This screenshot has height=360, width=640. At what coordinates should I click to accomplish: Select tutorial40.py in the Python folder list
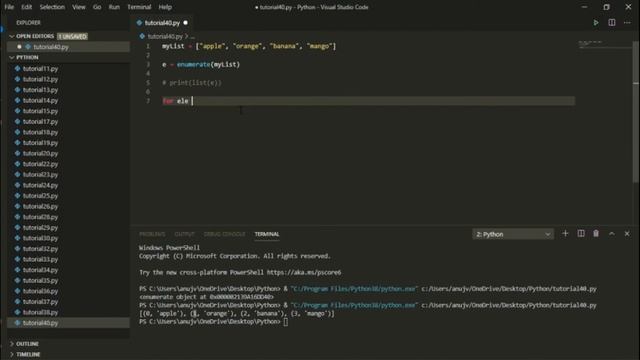click(69, 323)
